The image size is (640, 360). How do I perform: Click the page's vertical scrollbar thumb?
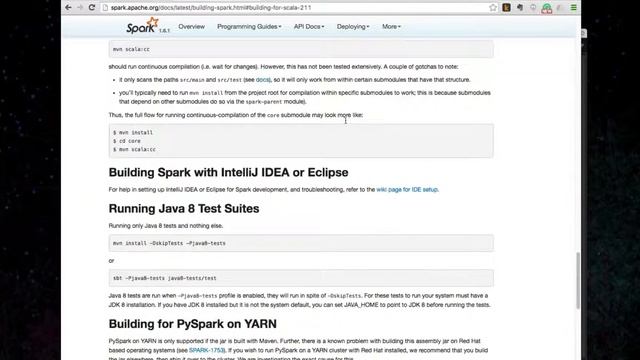[x=578, y=281]
